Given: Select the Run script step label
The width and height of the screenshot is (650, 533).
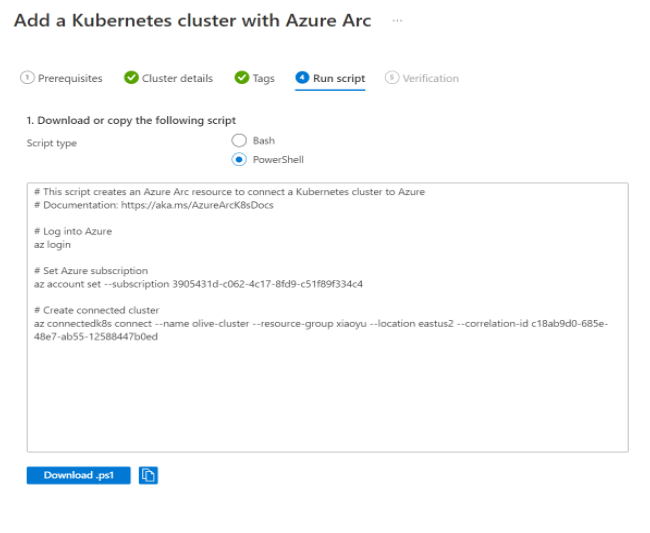Looking at the screenshot, I should pos(339,78).
